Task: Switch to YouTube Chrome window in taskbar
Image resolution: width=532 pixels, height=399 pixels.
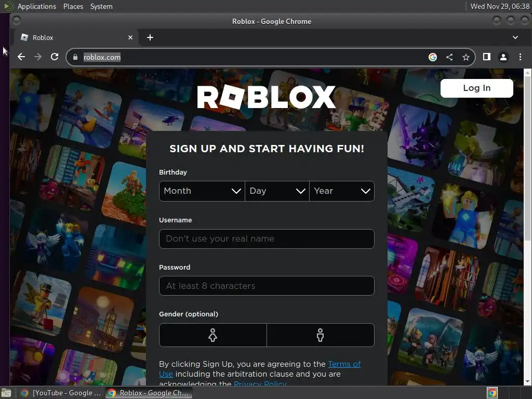Action: click(x=61, y=393)
